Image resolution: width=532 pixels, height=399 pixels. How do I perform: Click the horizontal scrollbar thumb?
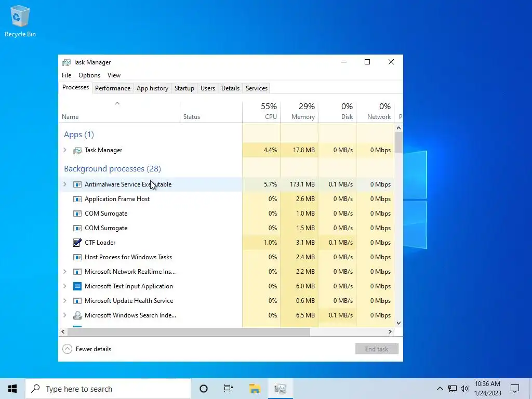[x=189, y=332]
